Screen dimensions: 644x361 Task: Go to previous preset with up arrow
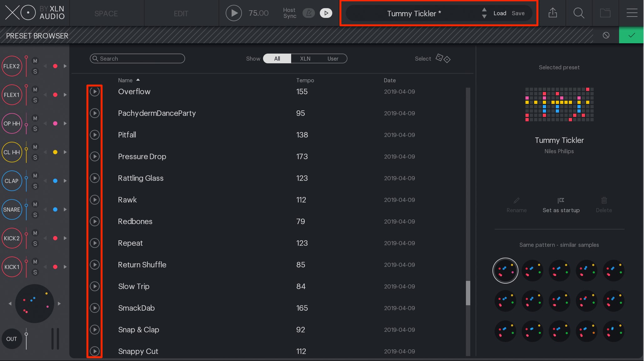tap(484, 9)
